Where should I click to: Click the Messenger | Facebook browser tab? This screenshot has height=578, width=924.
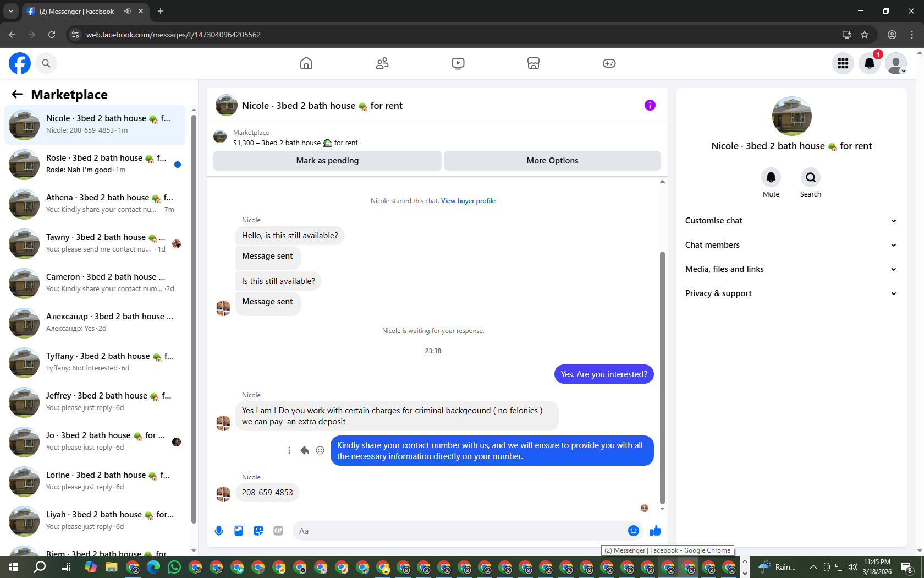85,11
